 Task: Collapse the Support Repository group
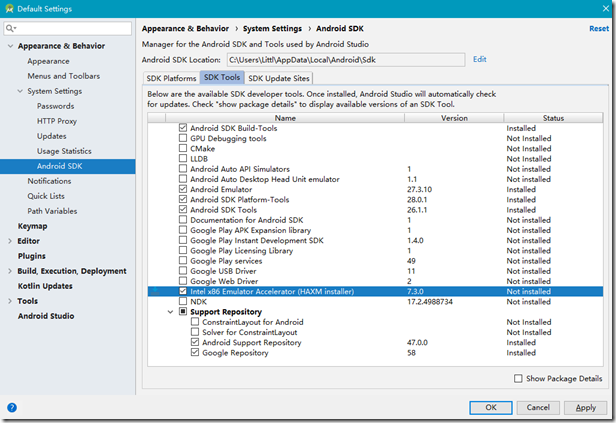click(x=170, y=312)
